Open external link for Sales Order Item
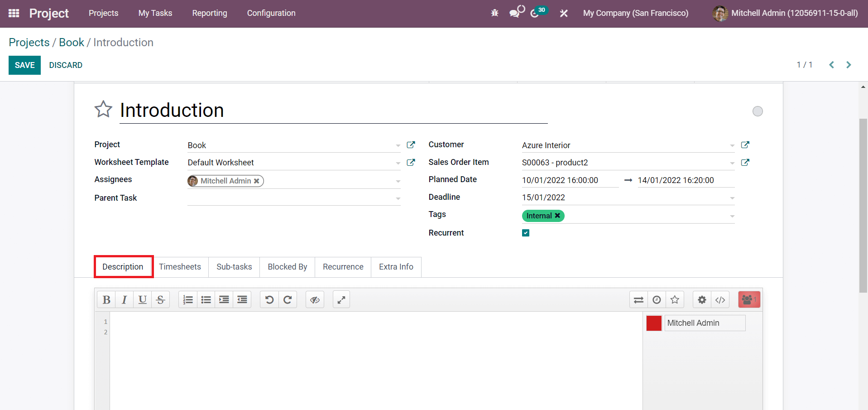This screenshot has height=410, width=868. pyautogui.click(x=745, y=162)
